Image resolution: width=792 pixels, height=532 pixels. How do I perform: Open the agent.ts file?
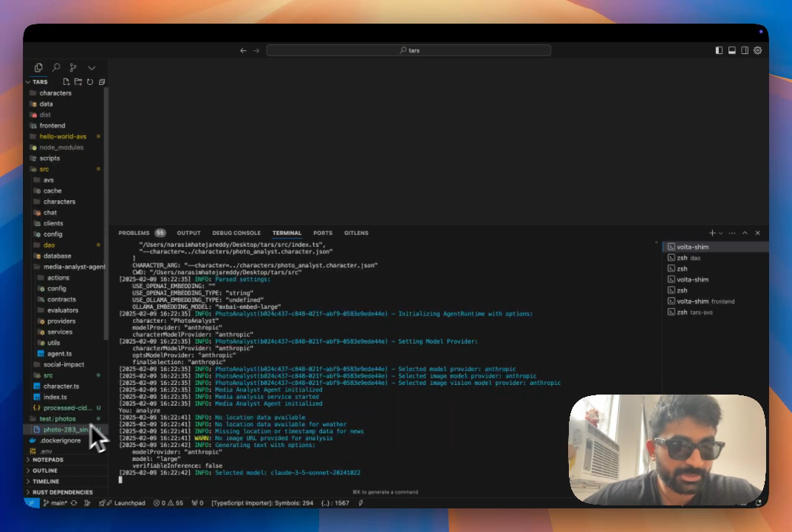[x=59, y=354]
